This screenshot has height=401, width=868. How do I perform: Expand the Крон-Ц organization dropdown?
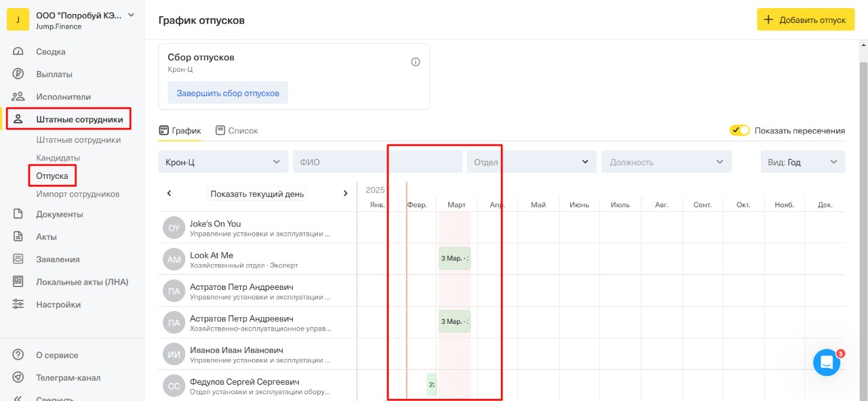click(x=222, y=162)
